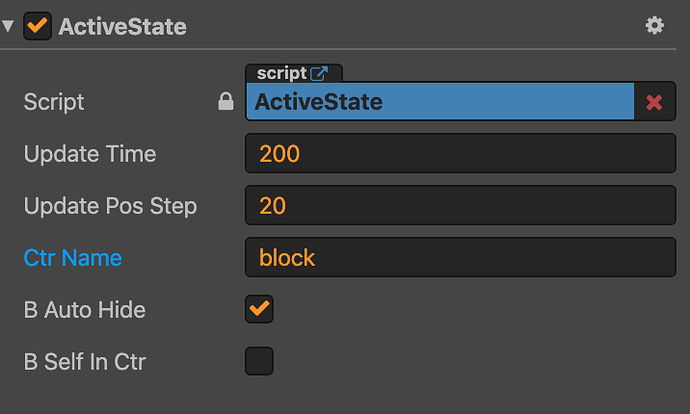Remove the script with the red X
Image resolution: width=690 pixels, height=414 pixels.
[655, 102]
